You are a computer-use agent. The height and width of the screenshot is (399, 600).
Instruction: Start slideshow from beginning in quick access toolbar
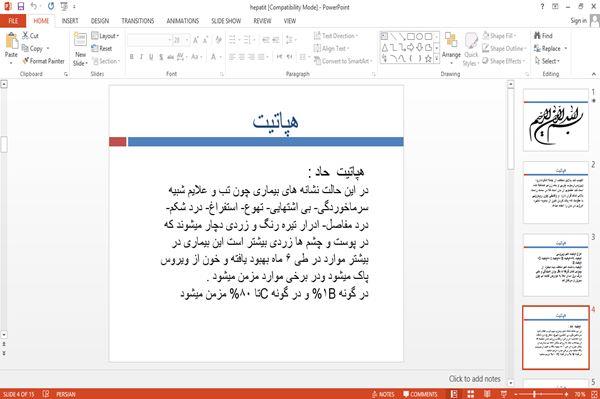64,7
